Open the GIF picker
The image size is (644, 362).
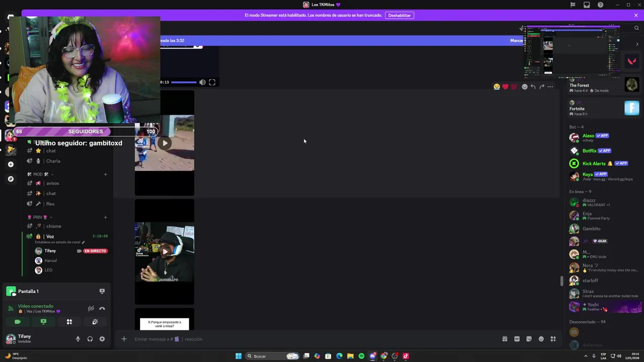tap(517, 339)
